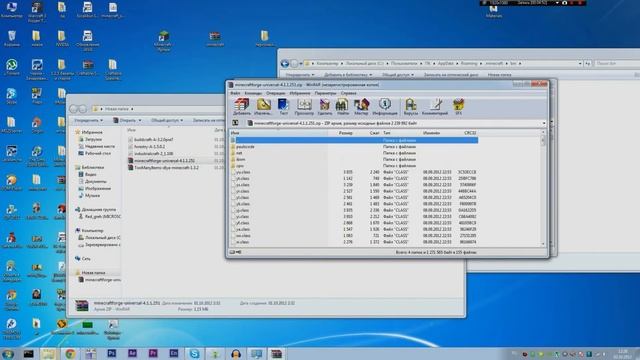Sort by the Сжат column in WinRAR

[x=374, y=133]
